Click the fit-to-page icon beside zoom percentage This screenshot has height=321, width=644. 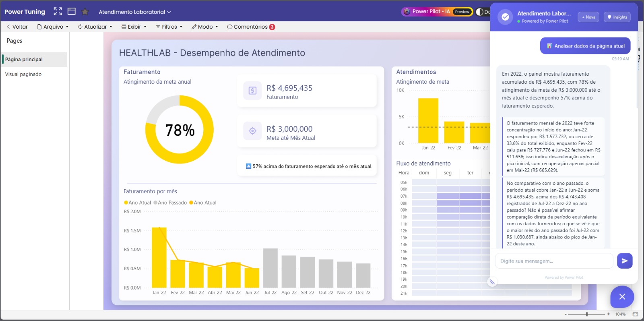[x=635, y=314]
